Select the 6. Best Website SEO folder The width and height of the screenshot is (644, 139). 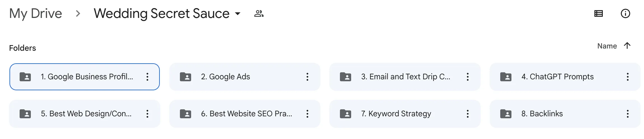(245, 114)
